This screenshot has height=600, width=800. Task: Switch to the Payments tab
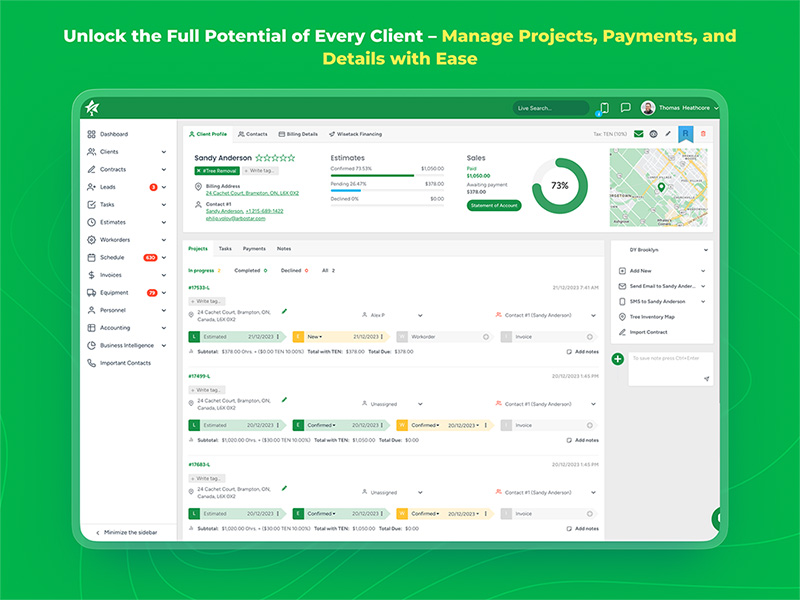coord(254,248)
